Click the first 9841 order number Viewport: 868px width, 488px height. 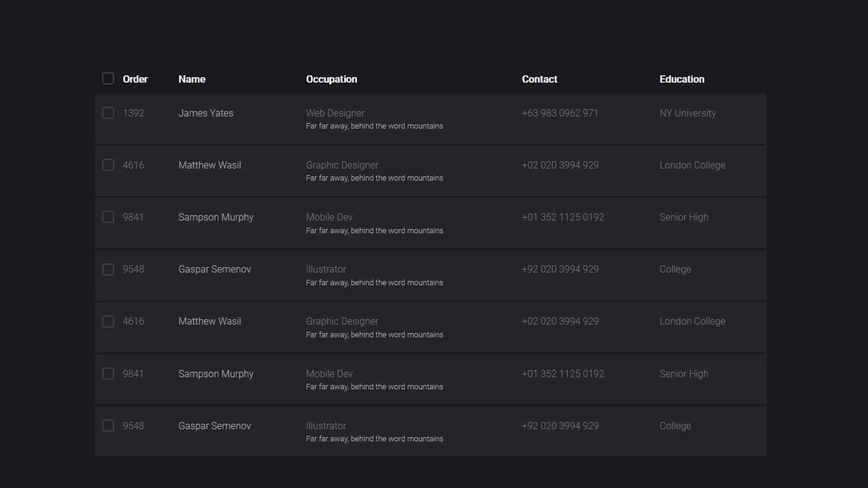[x=134, y=218]
